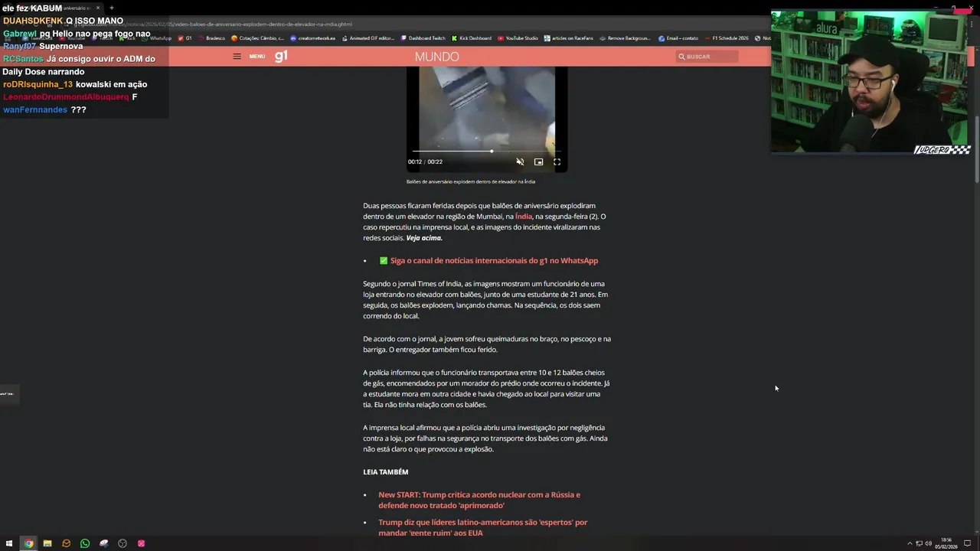Viewport: 980px width, 551px height.
Task: Open the new tab plus button
Action: 111,8
